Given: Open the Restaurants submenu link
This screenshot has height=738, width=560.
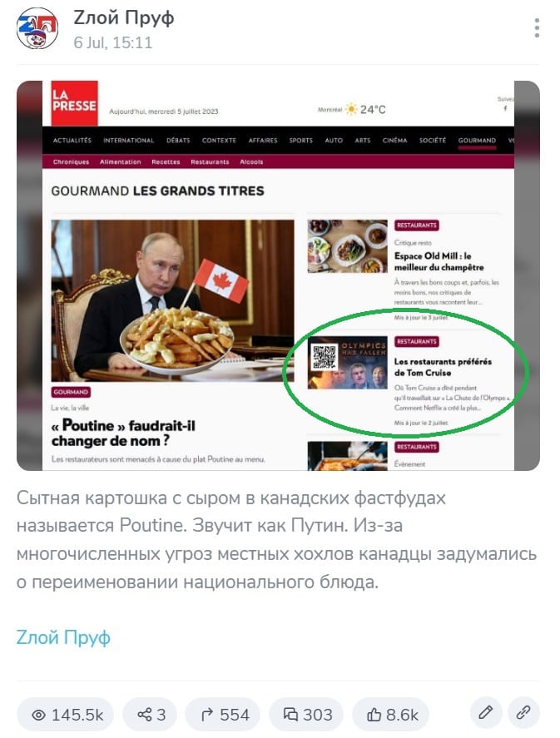Looking at the screenshot, I should coord(210,162).
